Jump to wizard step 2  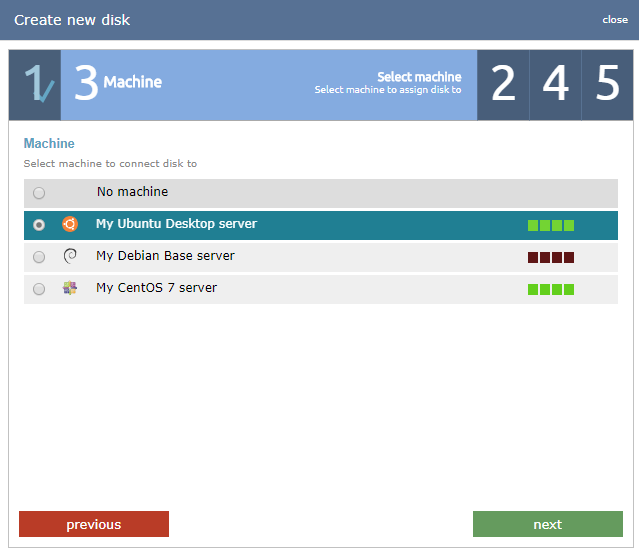click(x=503, y=85)
